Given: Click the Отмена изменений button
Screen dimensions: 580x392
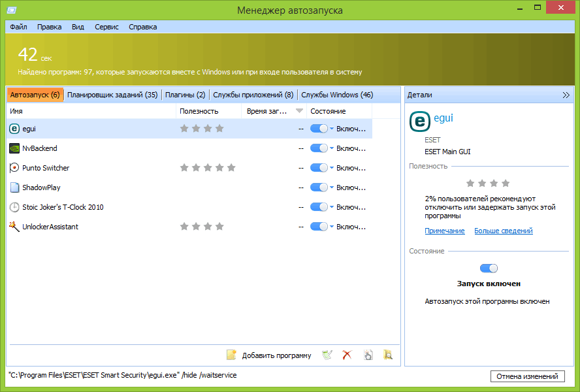Looking at the screenshot, I should (527, 376).
